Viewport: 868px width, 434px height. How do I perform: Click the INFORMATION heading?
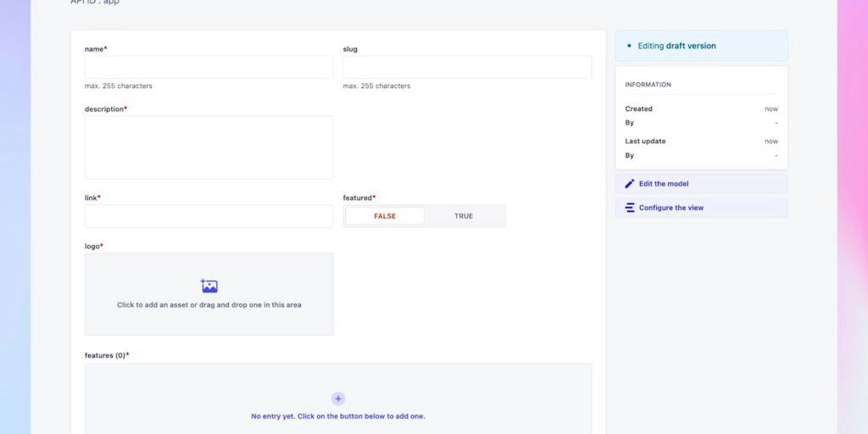[x=648, y=85]
